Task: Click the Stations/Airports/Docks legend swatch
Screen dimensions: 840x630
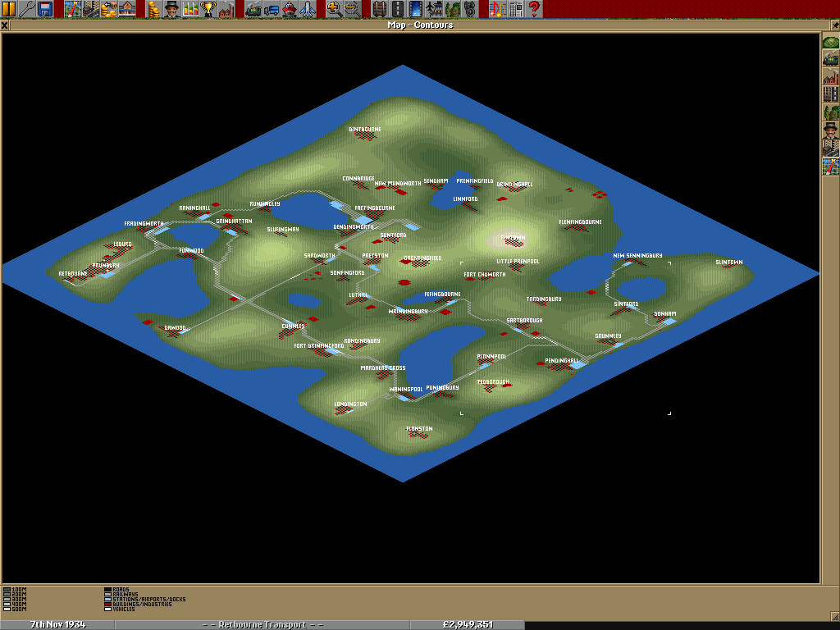Action: (x=107, y=600)
